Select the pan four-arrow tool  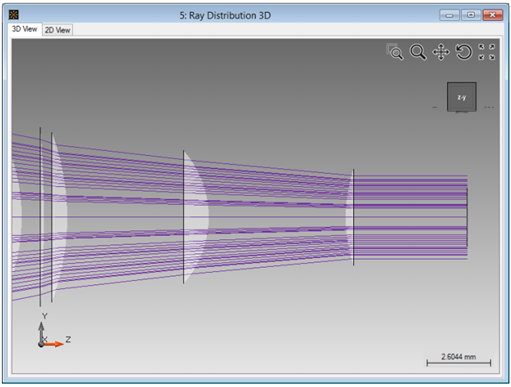441,52
